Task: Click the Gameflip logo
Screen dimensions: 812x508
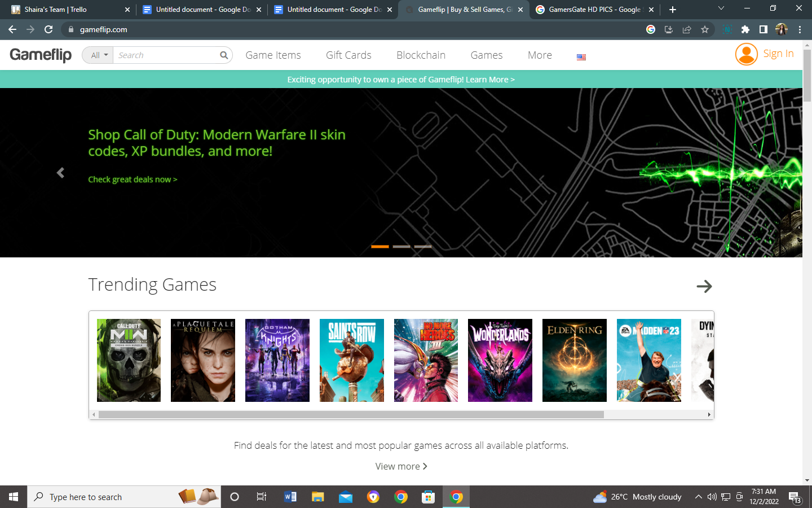Action: pyautogui.click(x=41, y=55)
